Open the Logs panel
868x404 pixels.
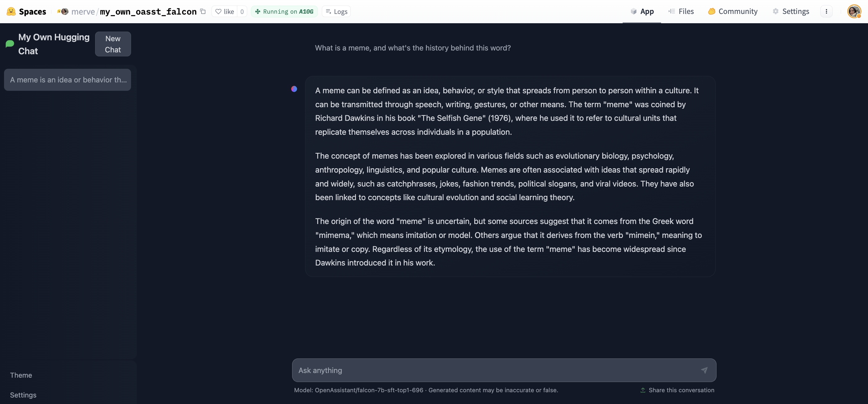[x=336, y=11]
